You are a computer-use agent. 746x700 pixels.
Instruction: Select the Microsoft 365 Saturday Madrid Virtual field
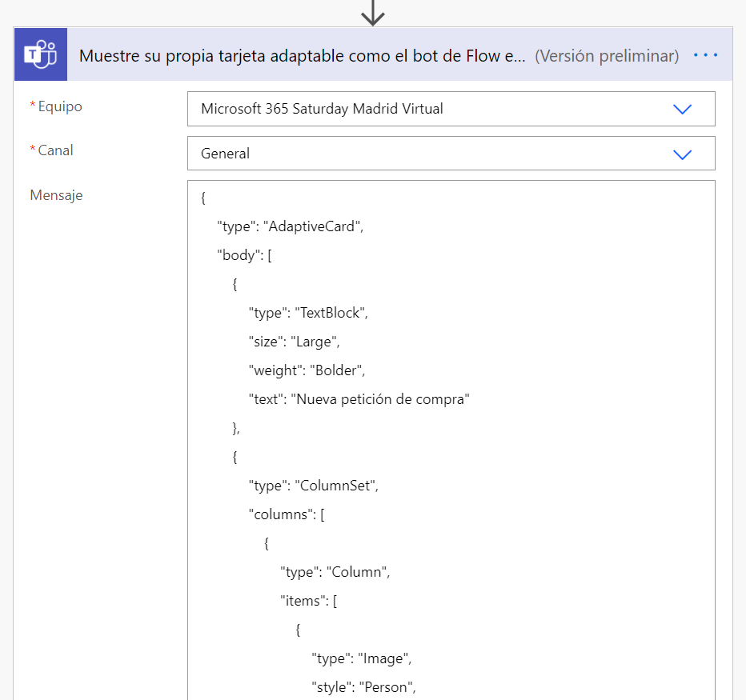coord(322,109)
